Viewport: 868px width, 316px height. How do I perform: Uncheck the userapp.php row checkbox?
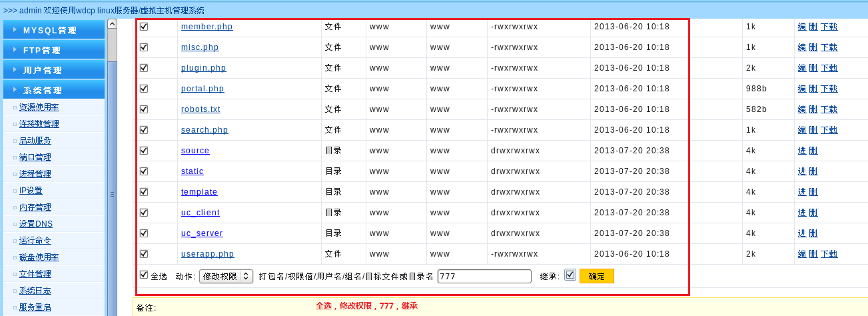pyautogui.click(x=144, y=253)
